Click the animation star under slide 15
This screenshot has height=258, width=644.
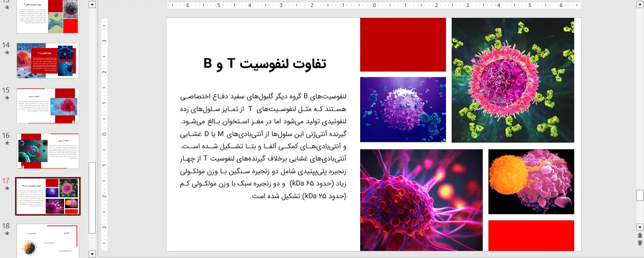[7, 98]
